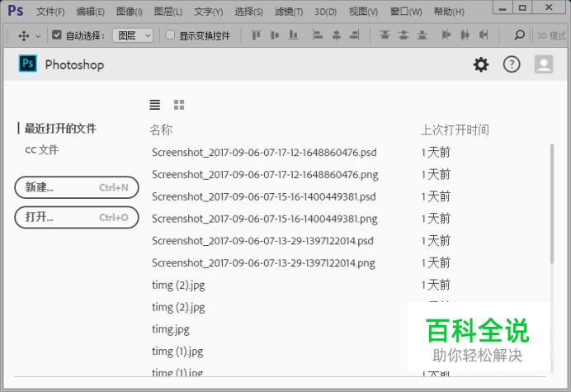The width and height of the screenshot is (571, 392).
Task: Open the timg.jpg file entry
Action: tap(171, 329)
